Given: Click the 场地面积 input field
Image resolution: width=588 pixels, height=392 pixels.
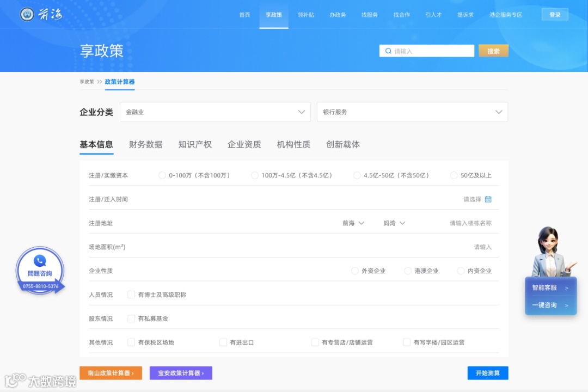Looking at the screenshot, I should [x=482, y=247].
